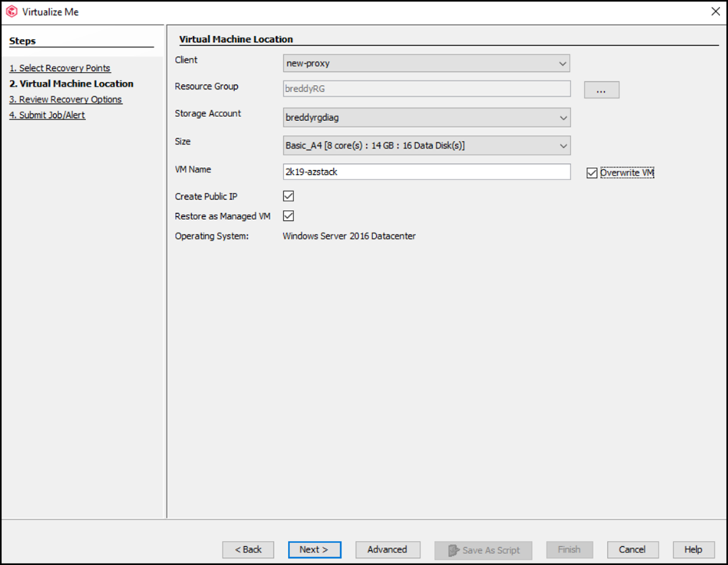Viewport: 728px width, 565px height.
Task: Go to the Select Recovery Points step
Action: tap(59, 68)
